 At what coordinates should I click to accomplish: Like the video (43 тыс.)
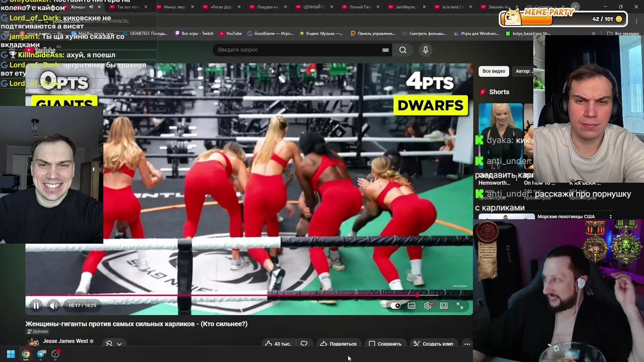click(278, 344)
